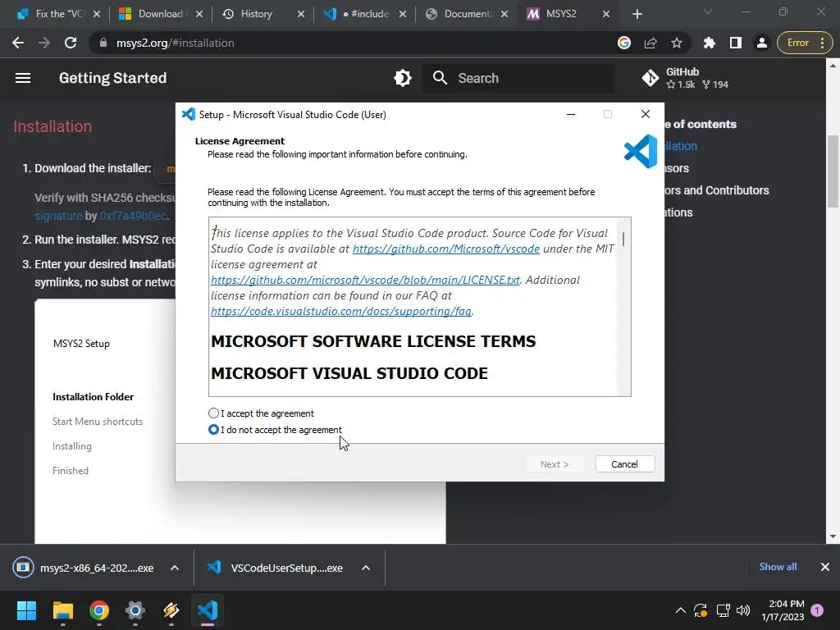The image size is (840, 630).
Task: Open the Chrome profile icon
Action: [762, 43]
